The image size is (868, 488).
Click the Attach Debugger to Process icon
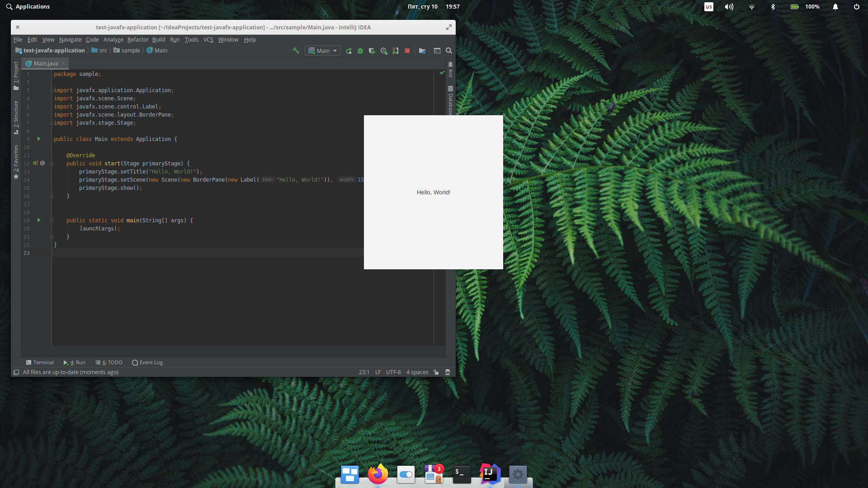pyautogui.click(x=395, y=51)
